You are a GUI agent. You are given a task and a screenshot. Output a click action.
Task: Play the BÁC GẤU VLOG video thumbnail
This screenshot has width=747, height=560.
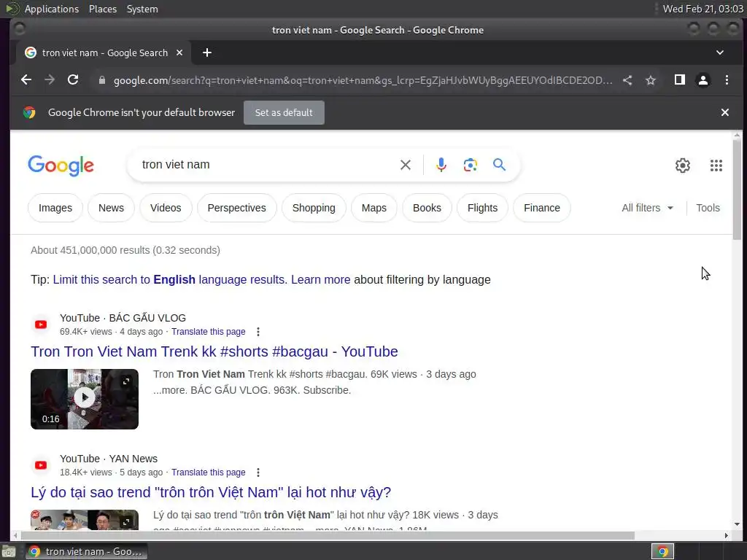pos(85,399)
